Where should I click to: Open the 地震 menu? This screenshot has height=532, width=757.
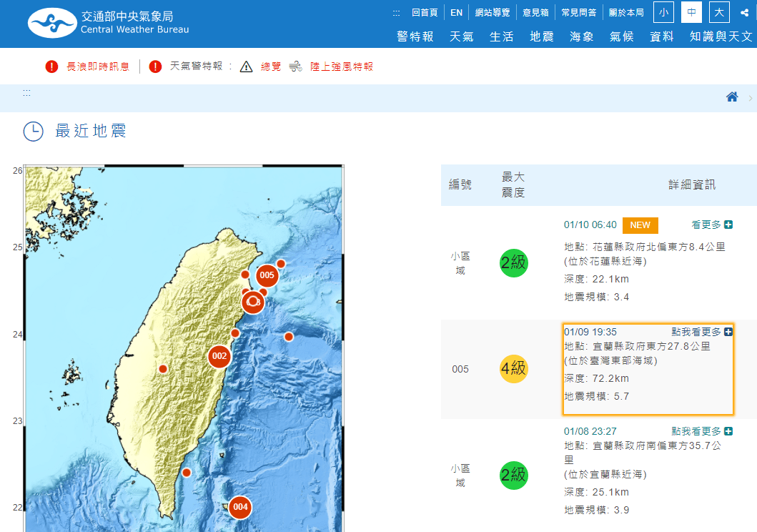click(542, 36)
